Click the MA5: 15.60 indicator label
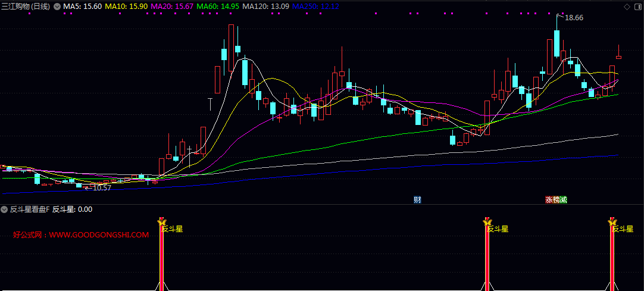The width and height of the screenshot is (644, 291). coord(82,7)
